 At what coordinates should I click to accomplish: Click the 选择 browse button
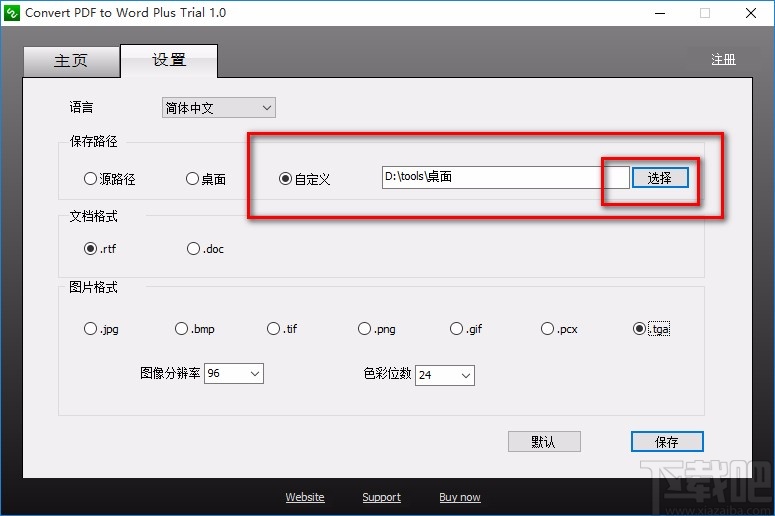pos(660,177)
